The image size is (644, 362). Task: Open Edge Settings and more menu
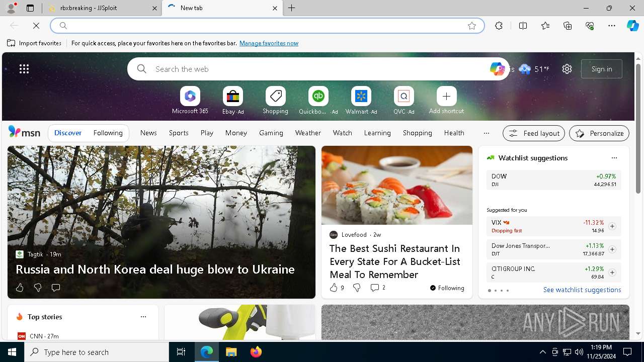click(x=612, y=26)
